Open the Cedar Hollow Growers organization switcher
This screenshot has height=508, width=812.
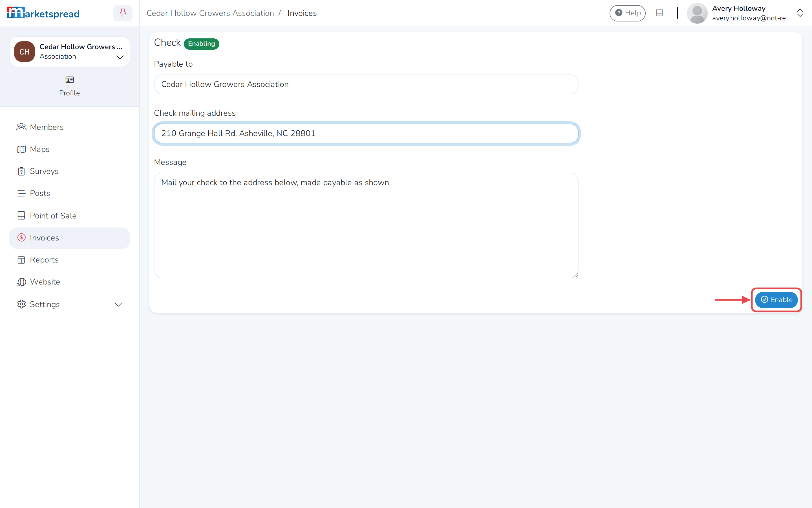69,52
